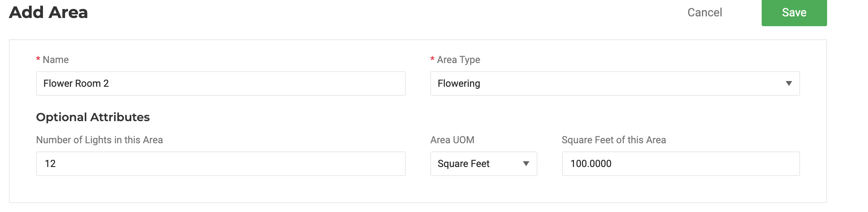Click the Area UOM label
The height and width of the screenshot is (212, 868).
pos(452,140)
